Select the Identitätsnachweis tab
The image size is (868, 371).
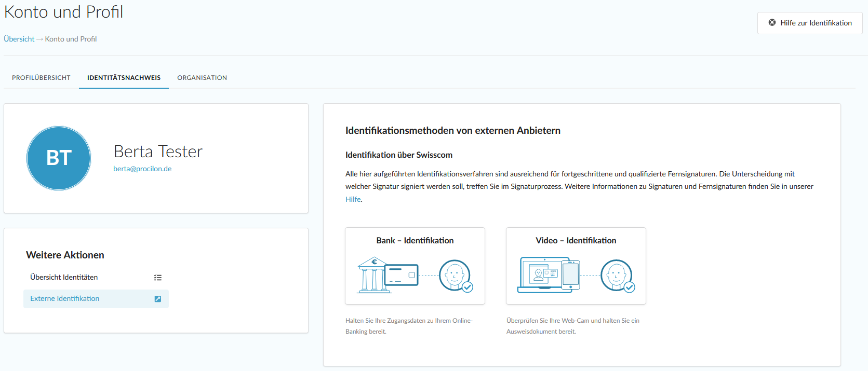point(124,78)
